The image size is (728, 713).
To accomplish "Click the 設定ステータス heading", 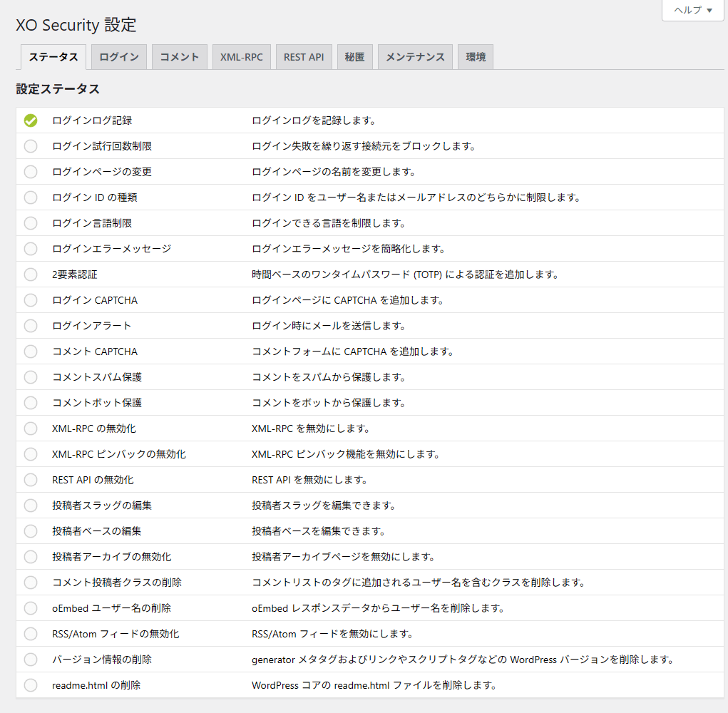I will [58, 89].
